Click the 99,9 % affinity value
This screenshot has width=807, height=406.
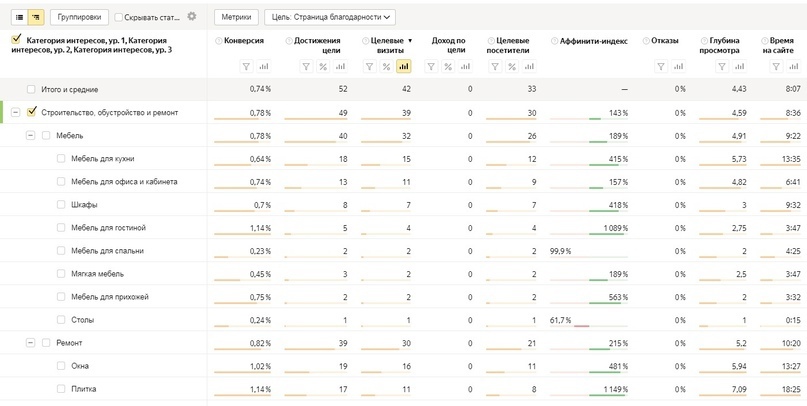click(560, 251)
